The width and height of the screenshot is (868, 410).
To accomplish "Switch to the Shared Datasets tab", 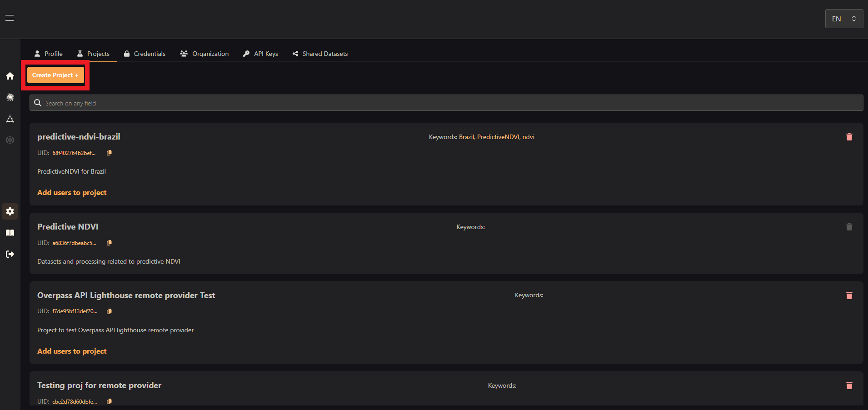I will coord(320,54).
